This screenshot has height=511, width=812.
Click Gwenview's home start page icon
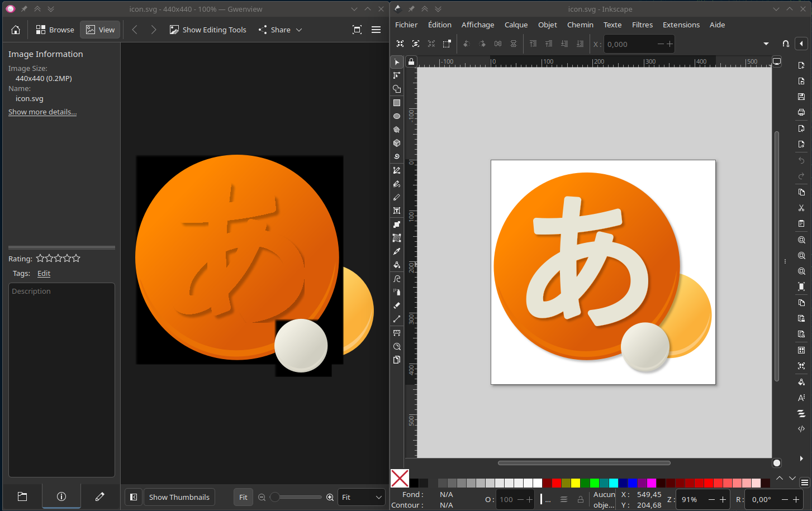(x=16, y=30)
